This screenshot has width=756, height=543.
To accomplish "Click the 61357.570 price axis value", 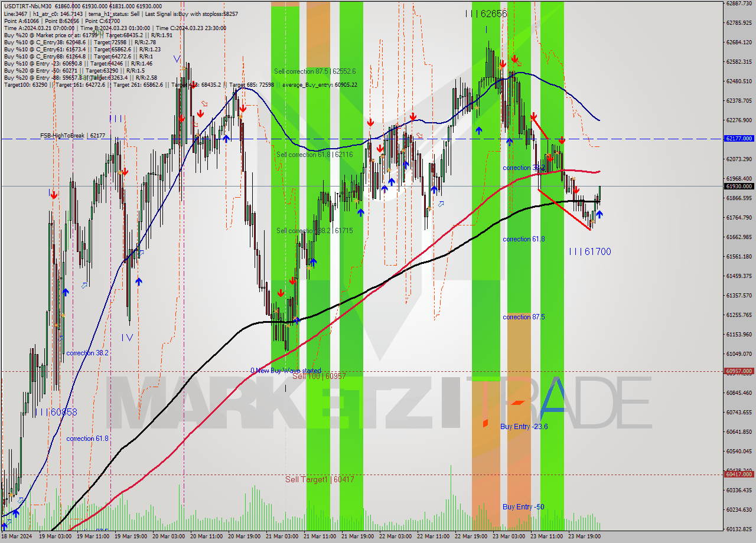I will pos(738,296).
